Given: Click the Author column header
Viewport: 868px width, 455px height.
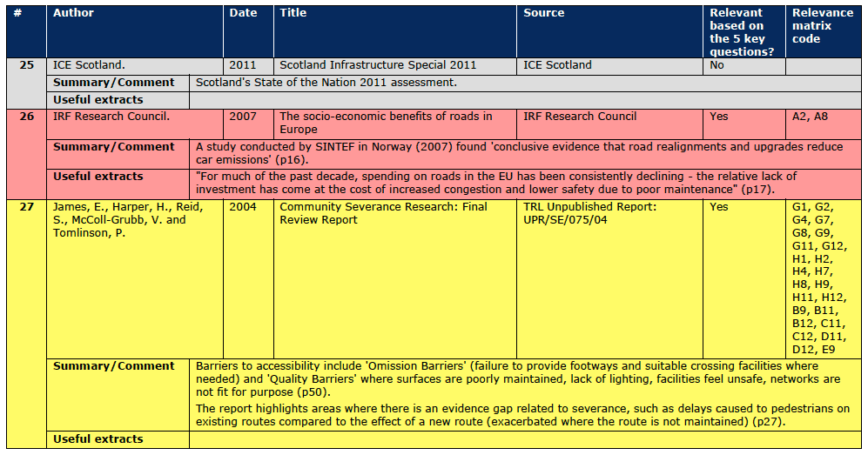Looking at the screenshot, I should [73, 13].
